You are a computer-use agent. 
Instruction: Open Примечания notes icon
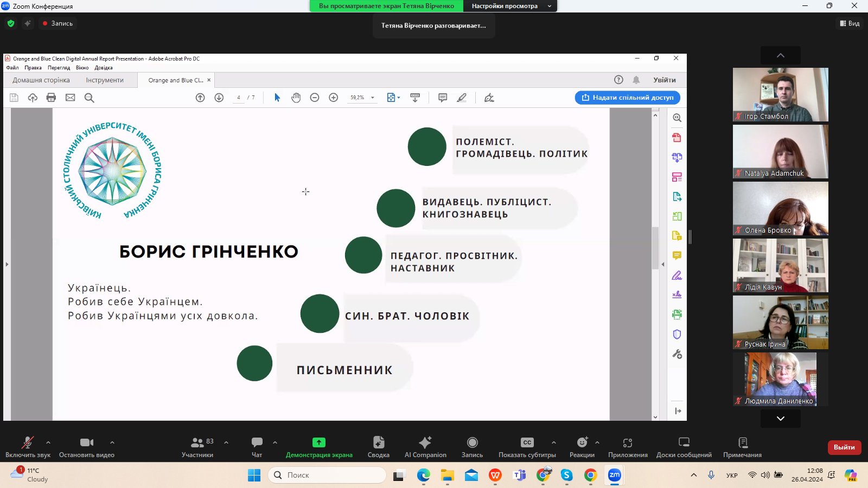742,446
